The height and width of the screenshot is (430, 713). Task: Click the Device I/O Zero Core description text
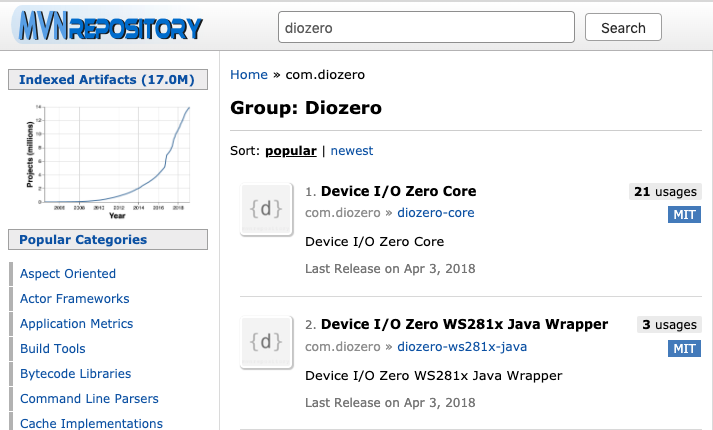pos(375,241)
